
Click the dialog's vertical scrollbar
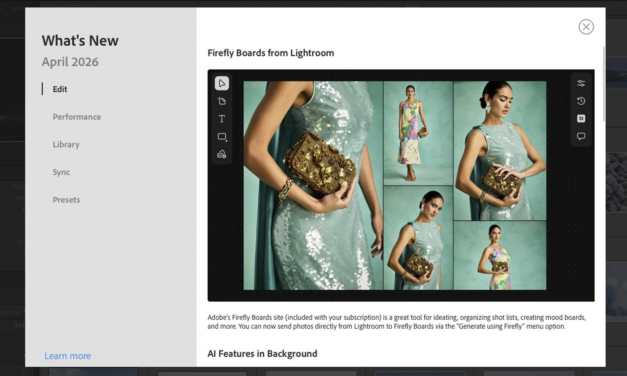[x=603, y=84]
